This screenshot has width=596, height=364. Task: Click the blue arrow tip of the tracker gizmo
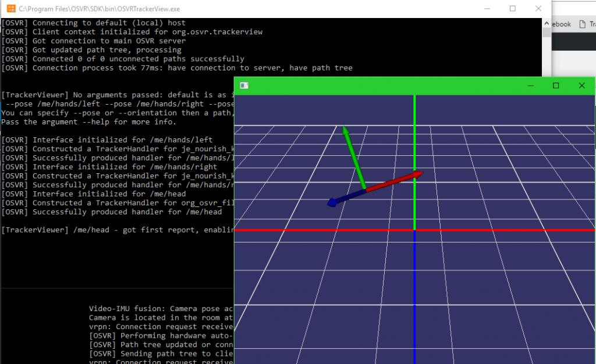tap(332, 202)
